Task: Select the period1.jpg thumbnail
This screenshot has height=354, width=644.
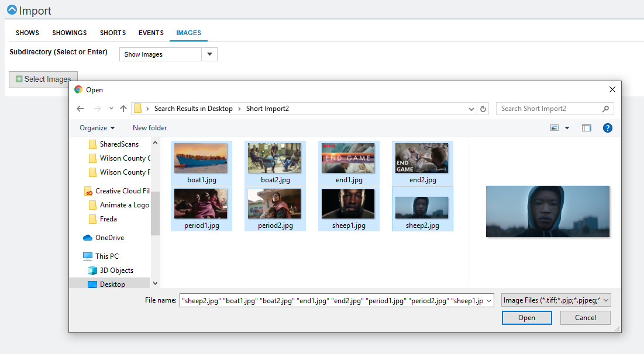Action: point(201,209)
